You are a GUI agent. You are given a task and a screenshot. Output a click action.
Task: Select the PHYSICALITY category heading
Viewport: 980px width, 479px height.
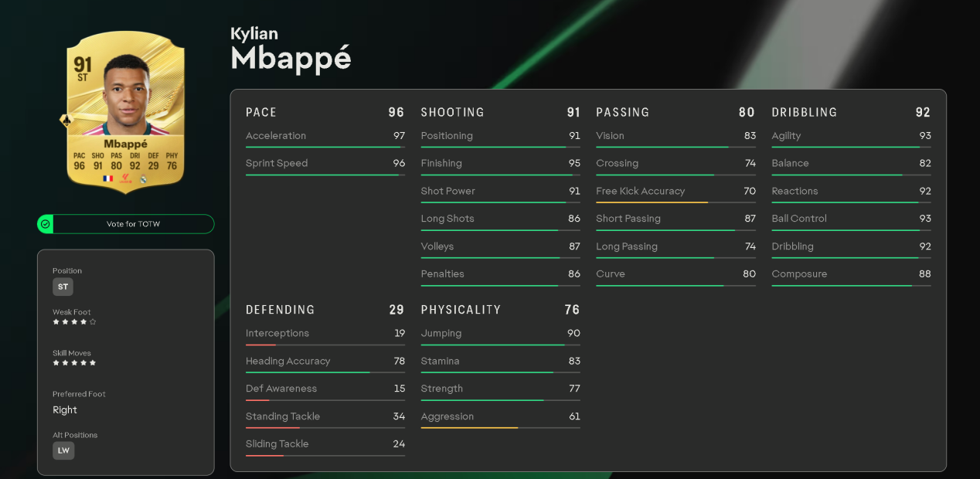(461, 310)
